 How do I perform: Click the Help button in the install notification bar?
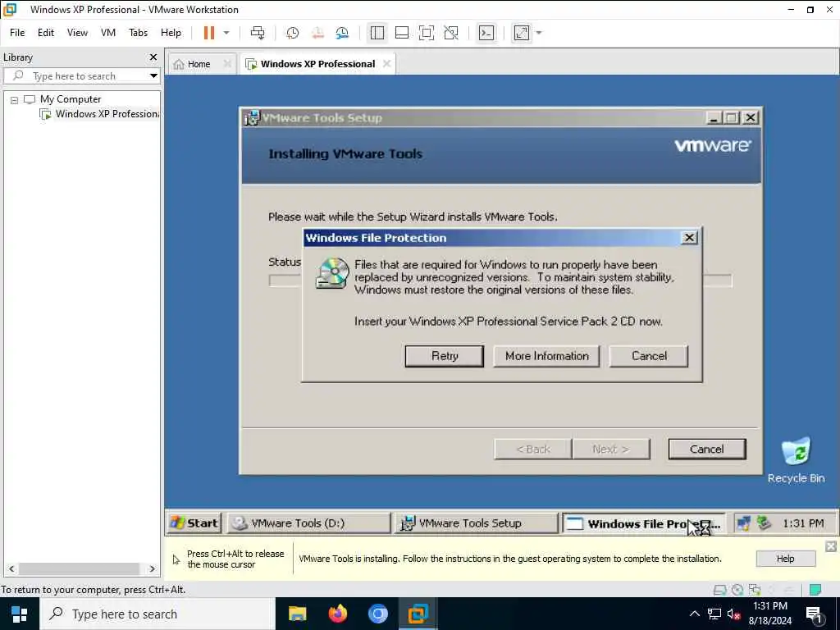click(785, 559)
